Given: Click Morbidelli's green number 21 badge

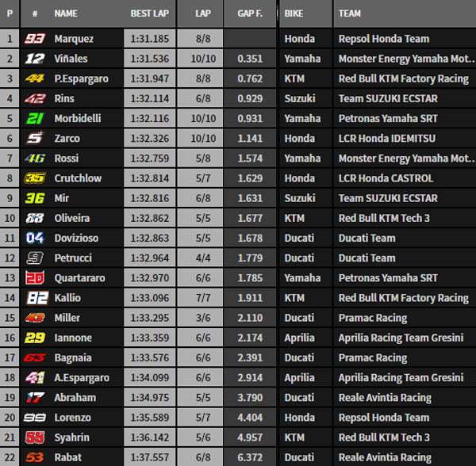Looking at the screenshot, I should [35, 118].
